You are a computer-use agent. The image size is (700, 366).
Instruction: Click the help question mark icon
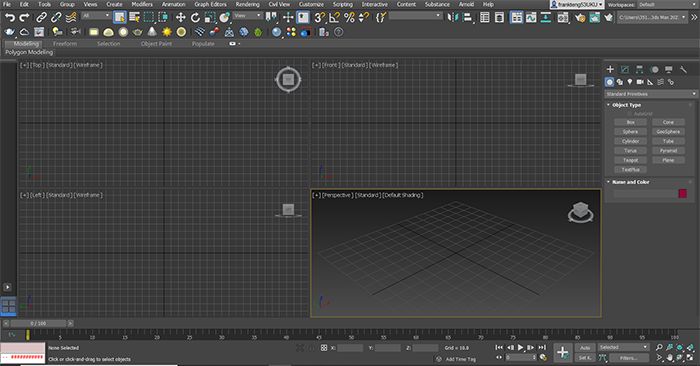[x=339, y=32]
